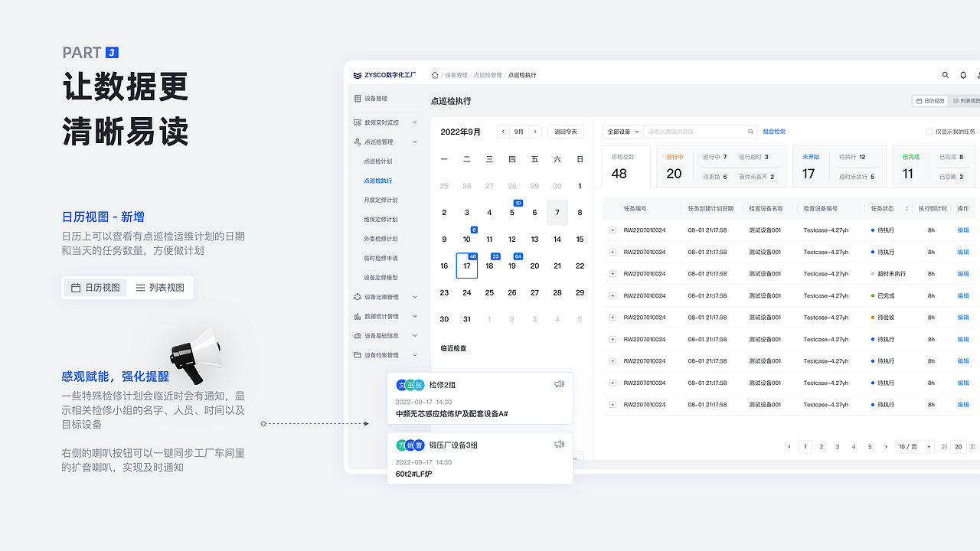Click the 数据实时监控 sidebar icon
Viewport: 980px width, 551px height.
(x=358, y=122)
